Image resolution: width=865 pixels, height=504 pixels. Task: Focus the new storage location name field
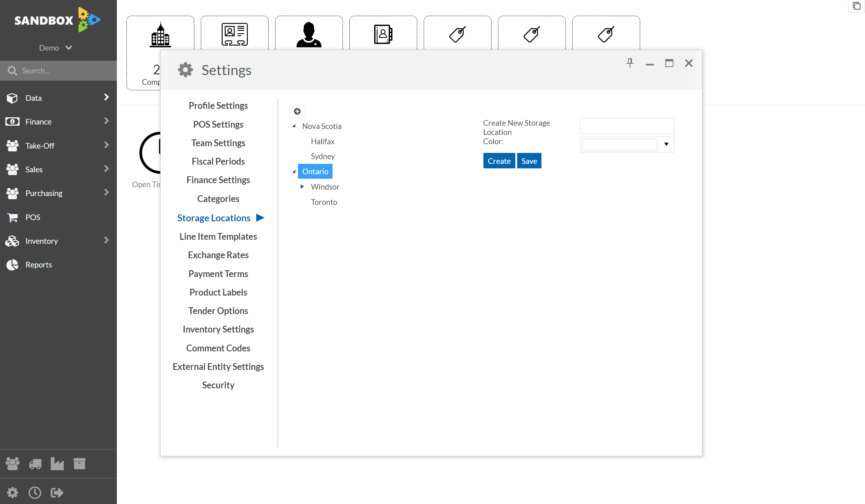(x=626, y=126)
